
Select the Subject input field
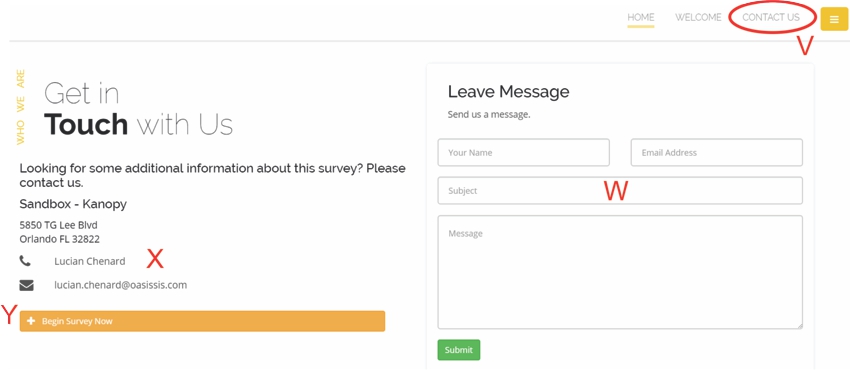pos(620,191)
